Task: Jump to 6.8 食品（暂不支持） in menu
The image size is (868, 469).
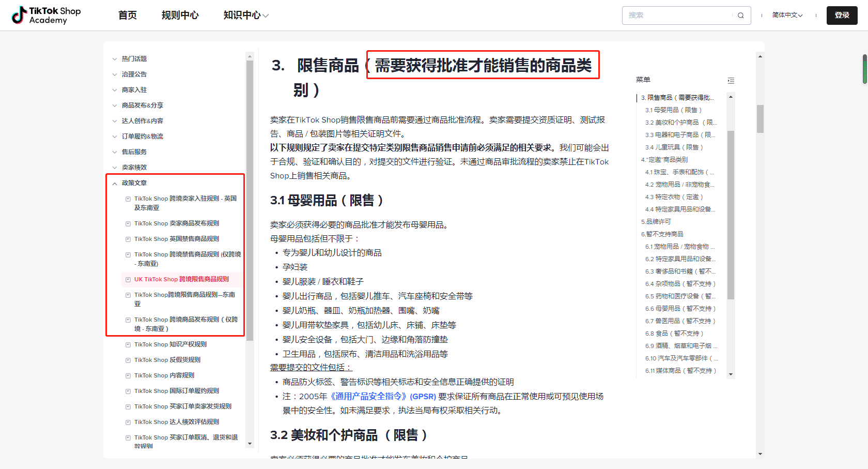Action: pyautogui.click(x=674, y=334)
